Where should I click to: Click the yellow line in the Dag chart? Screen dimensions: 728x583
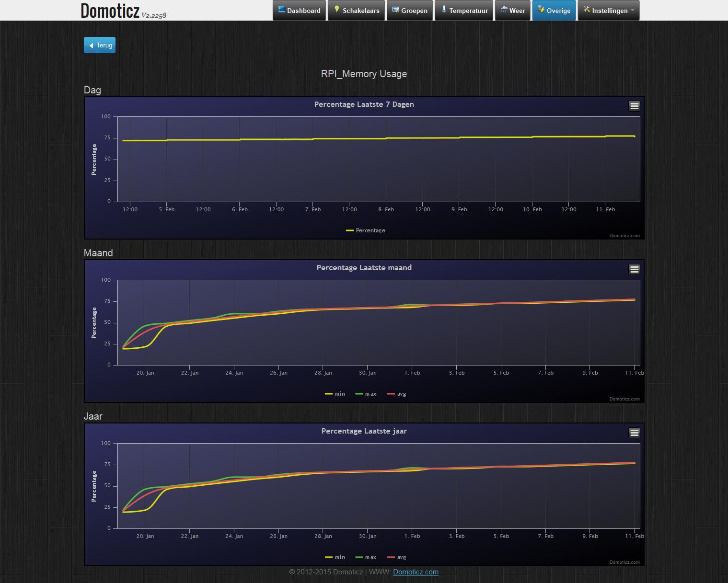tap(379, 138)
